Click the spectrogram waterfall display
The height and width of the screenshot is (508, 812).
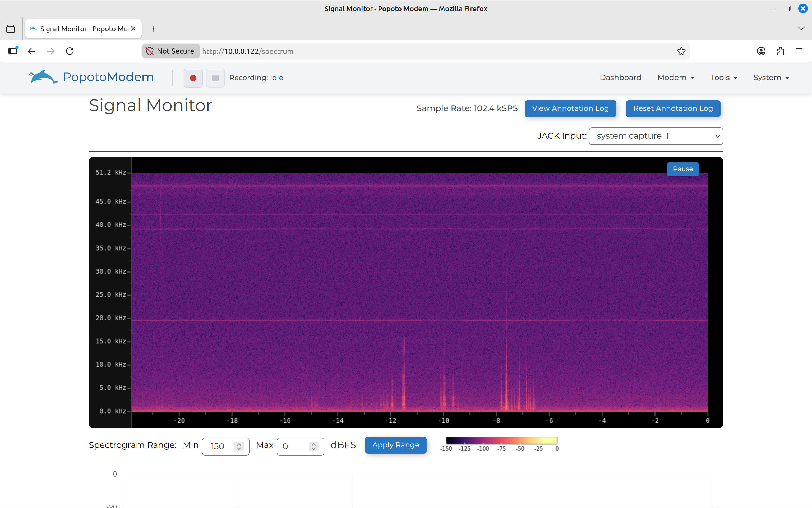coord(419,292)
